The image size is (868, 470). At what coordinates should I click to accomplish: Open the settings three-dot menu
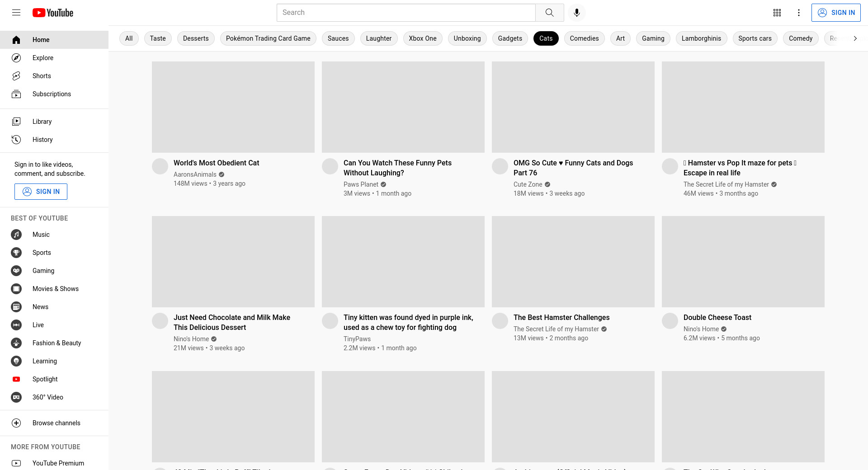(799, 13)
